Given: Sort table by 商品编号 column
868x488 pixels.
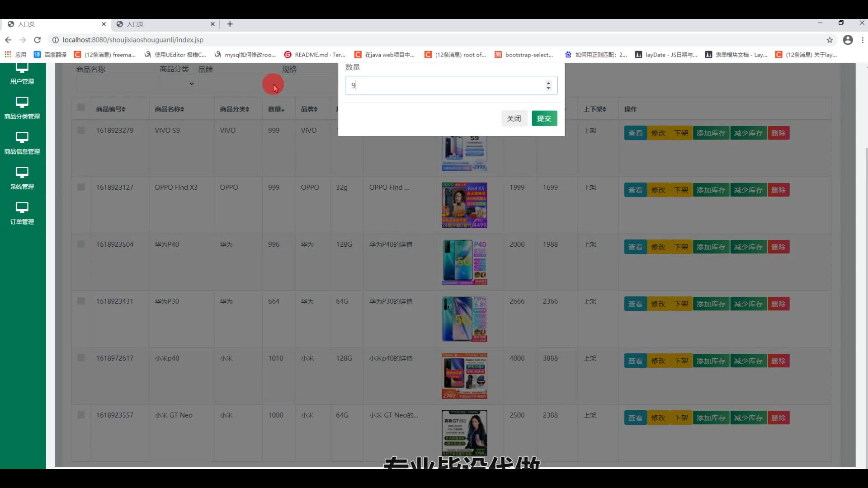Looking at the screenshot, I should pyautogui.click(x=111, y=109).
